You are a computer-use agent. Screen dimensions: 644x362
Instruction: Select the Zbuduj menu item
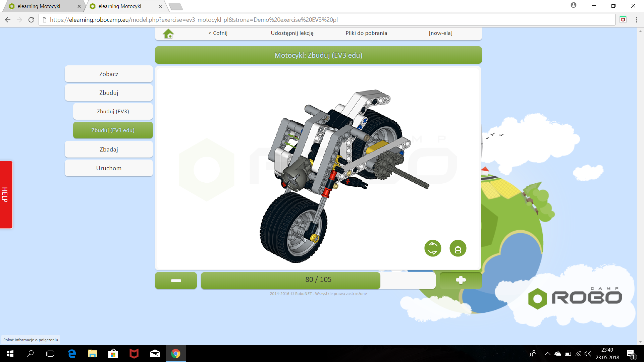pyautogui.click(x=109, y=93)
